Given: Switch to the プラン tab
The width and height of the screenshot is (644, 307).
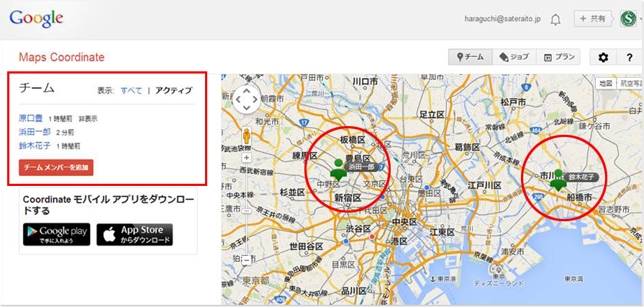Looking at the screenshot, I should [558, 57].
